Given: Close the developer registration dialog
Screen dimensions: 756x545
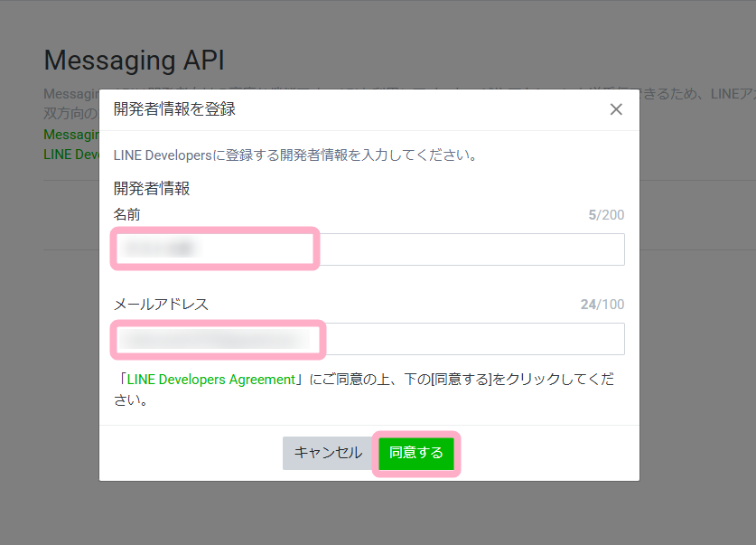Looking at the screenshot, I should (616, 109).
